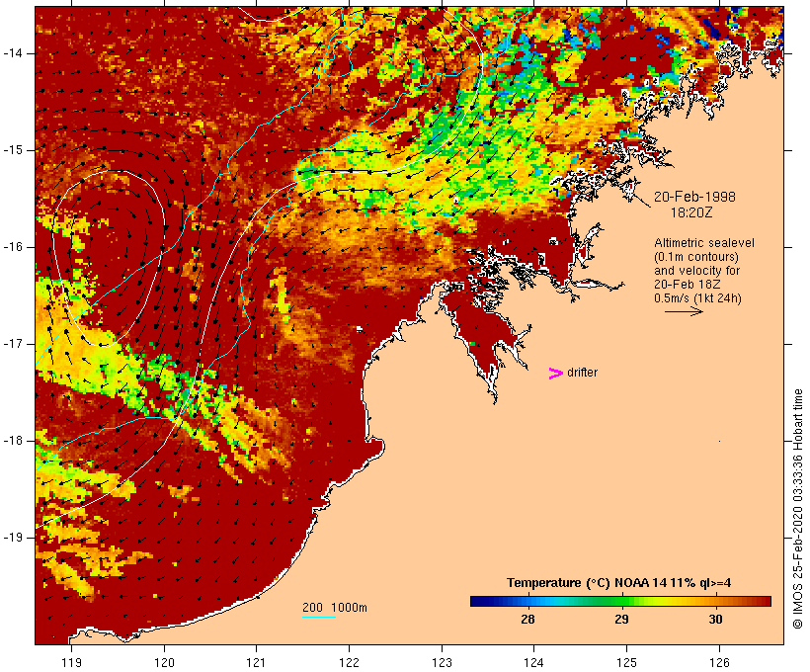Click the 'and velocity for' text line
The height and width of the screenshot is (672, 810).
tap(696, 271)
